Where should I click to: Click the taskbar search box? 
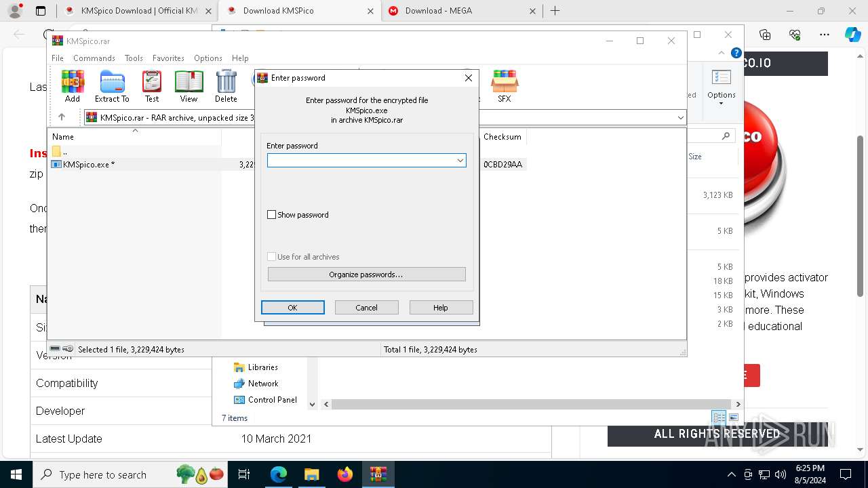(x=131, y=474)
